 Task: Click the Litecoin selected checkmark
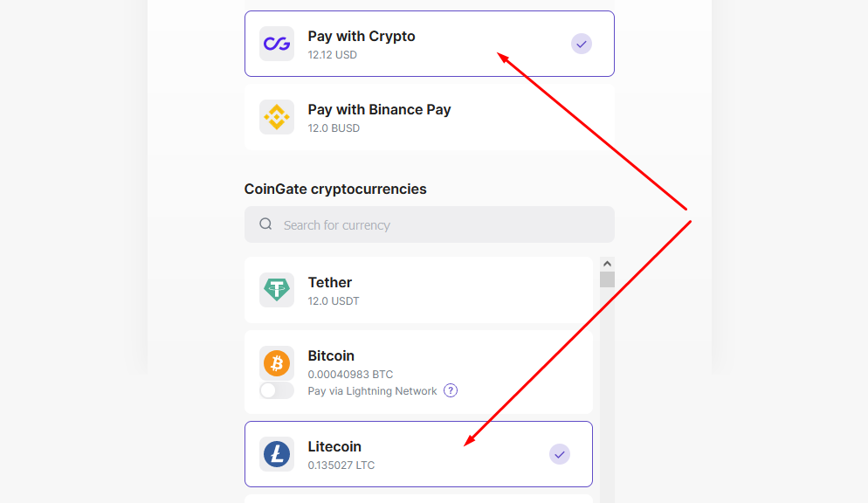[560, 454]
